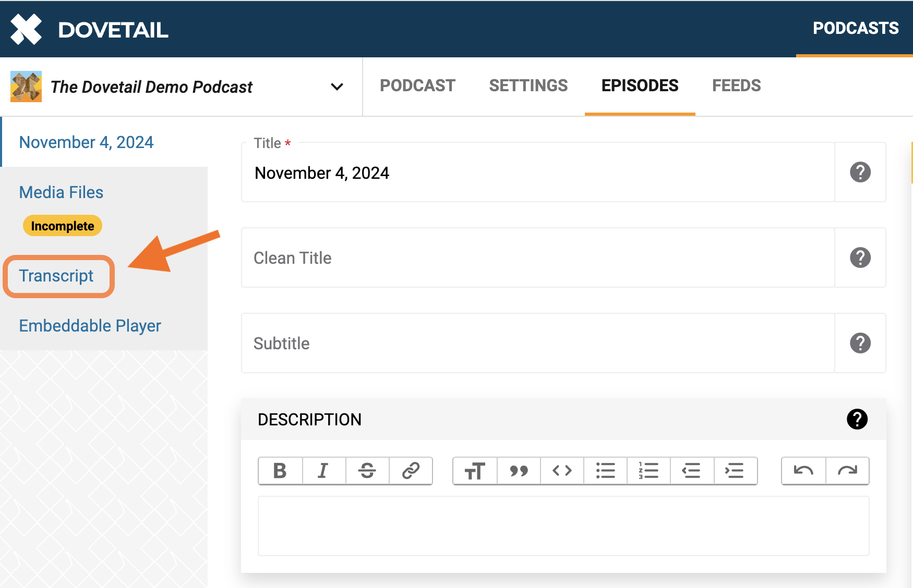Image resolution: width=913 pixels, height=588 pixels.
Task: Expand the podcast selector dropdown chevron
Action: 337,87
